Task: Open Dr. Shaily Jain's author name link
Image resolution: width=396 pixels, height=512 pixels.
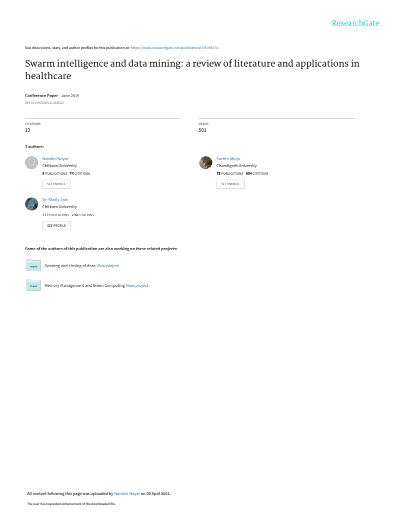Action: pyautogui.click(x=55, y=199)
